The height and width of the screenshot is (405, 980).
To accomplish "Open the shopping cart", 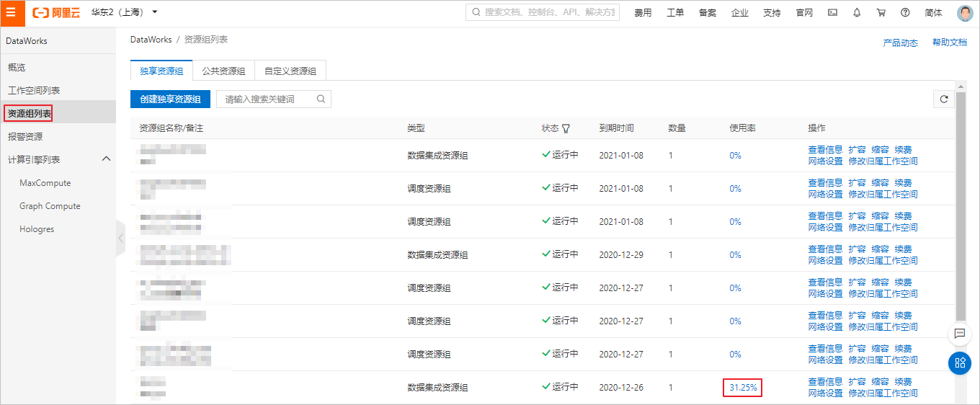I will tap(881, 13).
